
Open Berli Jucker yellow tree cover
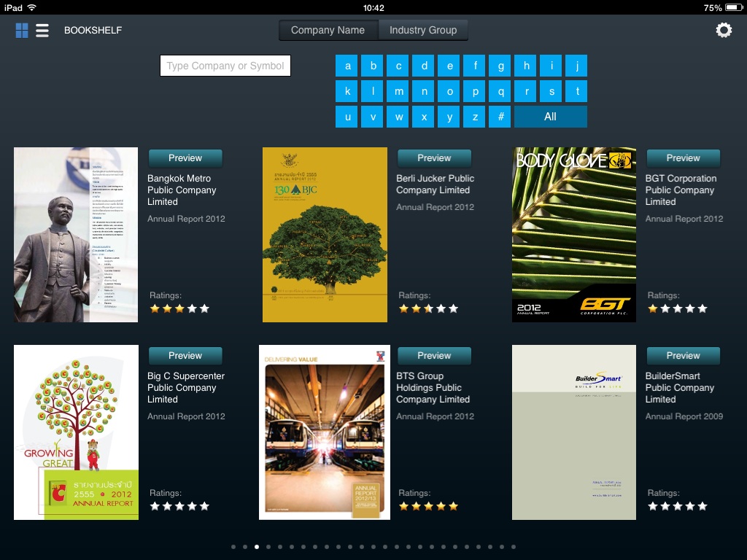click(x=325, y=235)
